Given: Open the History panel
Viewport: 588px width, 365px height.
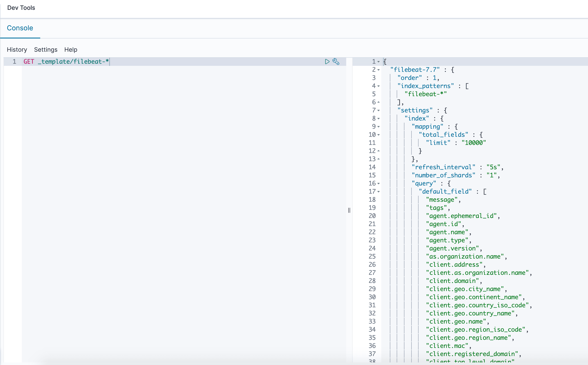Looking at the screenshot, I should (x=17, y=50).
